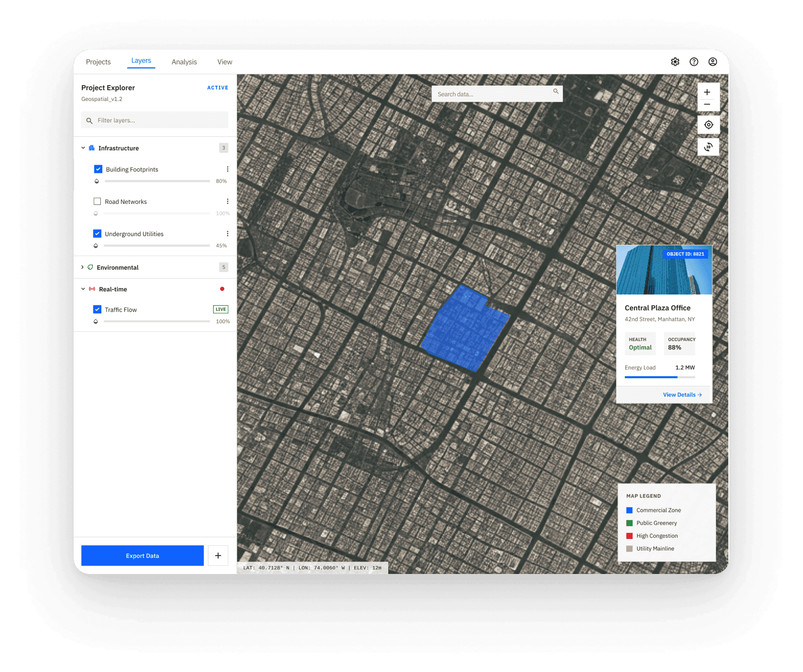Open the help question mark icon
The height and width of the screenshot is (672, 803).
point(694,62)
